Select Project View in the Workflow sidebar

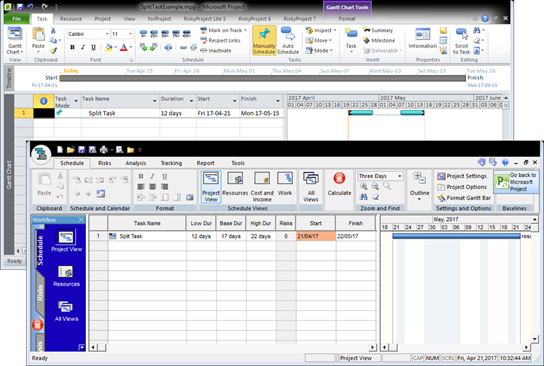(66, 241)
